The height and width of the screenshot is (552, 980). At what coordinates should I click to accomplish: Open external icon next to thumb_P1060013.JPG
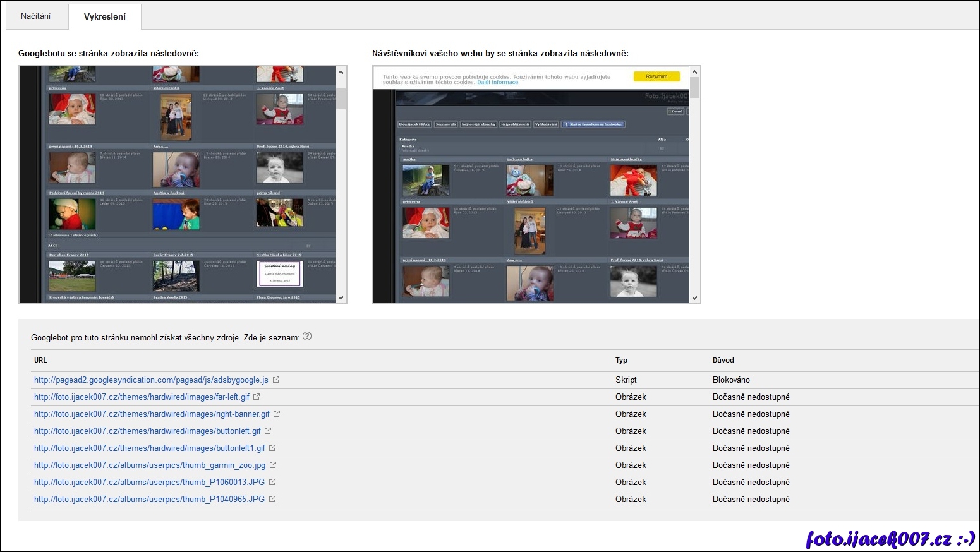point(272,483)
